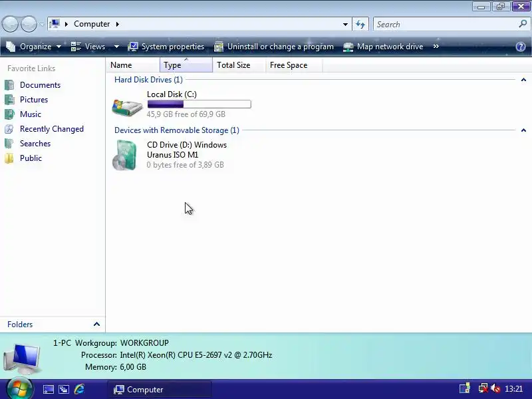
Task: Expand the arrow before Computer in address bar
Action: (x=66, y=24)
